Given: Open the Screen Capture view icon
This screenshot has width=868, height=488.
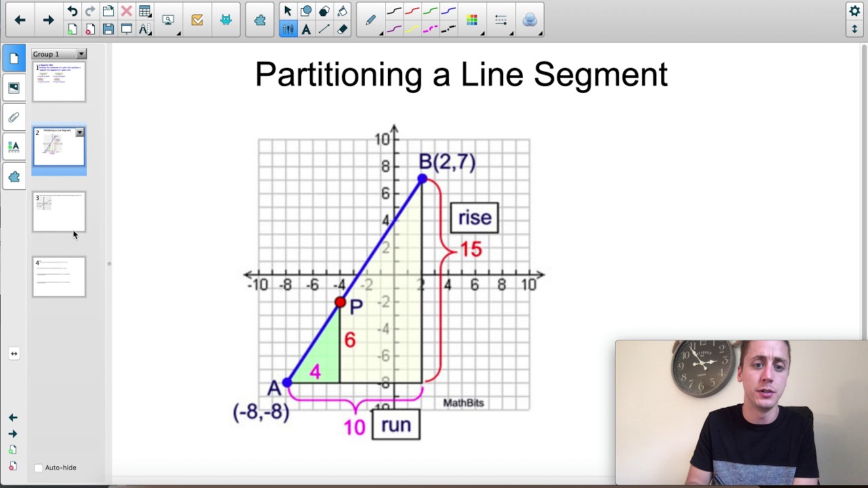Looking at the screenshot, I should tap(168, 20).
